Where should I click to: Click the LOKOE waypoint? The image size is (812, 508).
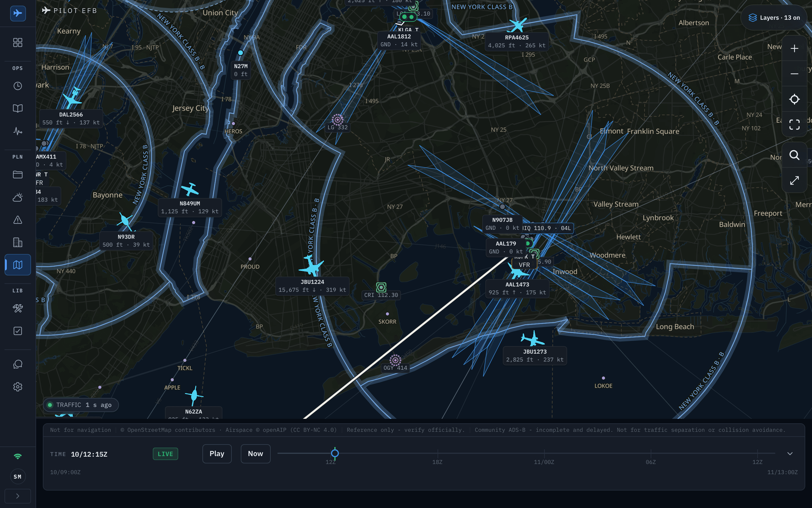(603, 378)
